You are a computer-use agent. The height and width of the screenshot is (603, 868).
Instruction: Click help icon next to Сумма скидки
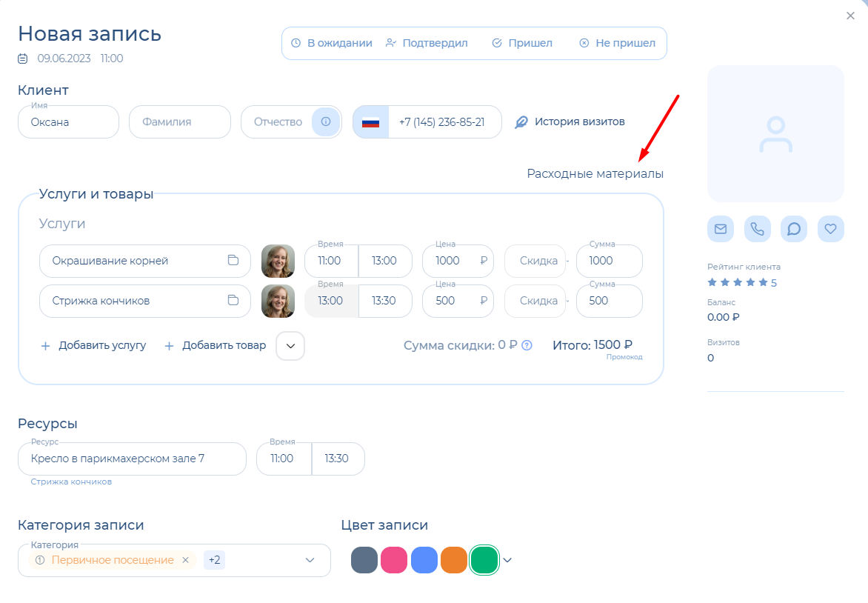point(527,345)
